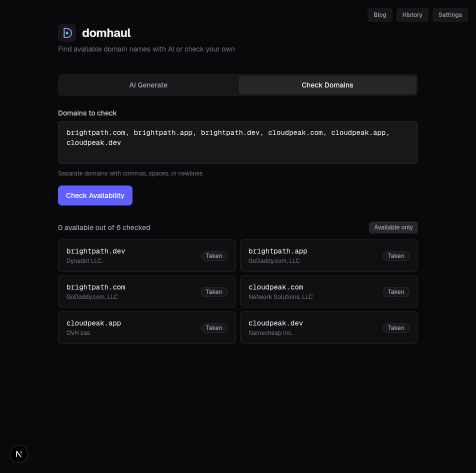476x473 pixels.
Task: Click inside the Domains to check textarea
Action: point(238,142)
